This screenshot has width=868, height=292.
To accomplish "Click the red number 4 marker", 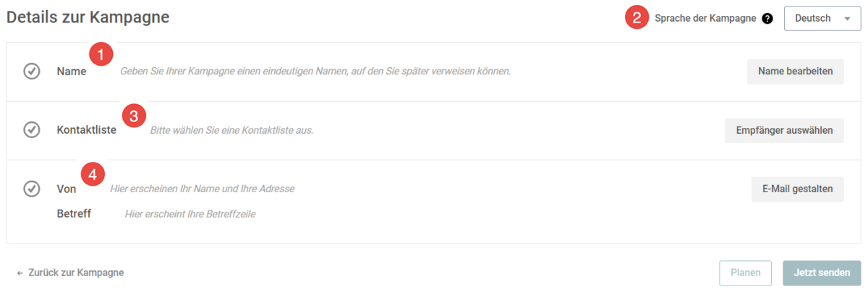I will [x=93, y=173].
